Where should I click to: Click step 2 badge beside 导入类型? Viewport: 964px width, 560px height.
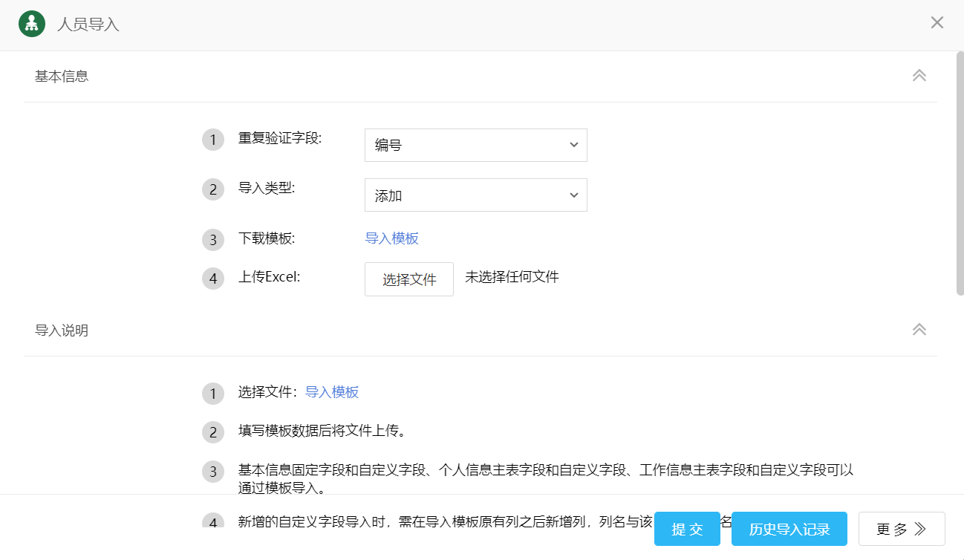tap(213, 189)
